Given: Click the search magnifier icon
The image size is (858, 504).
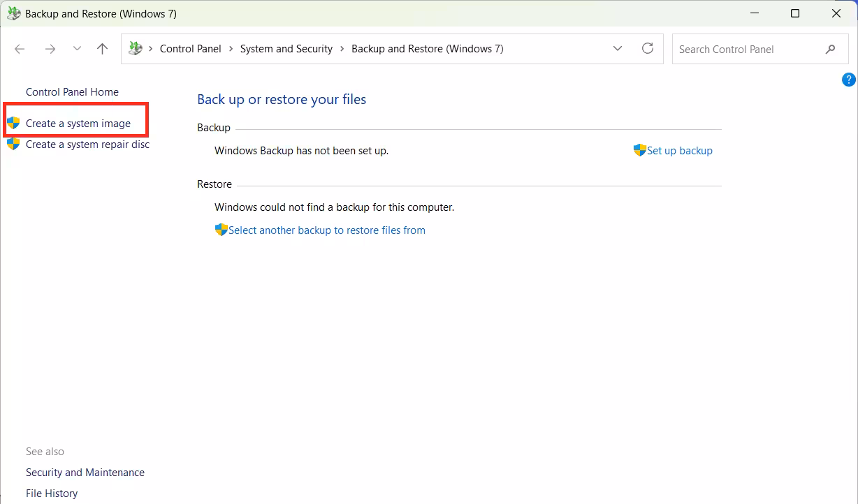Looking at the screenshot, I should tap(830, 49).
